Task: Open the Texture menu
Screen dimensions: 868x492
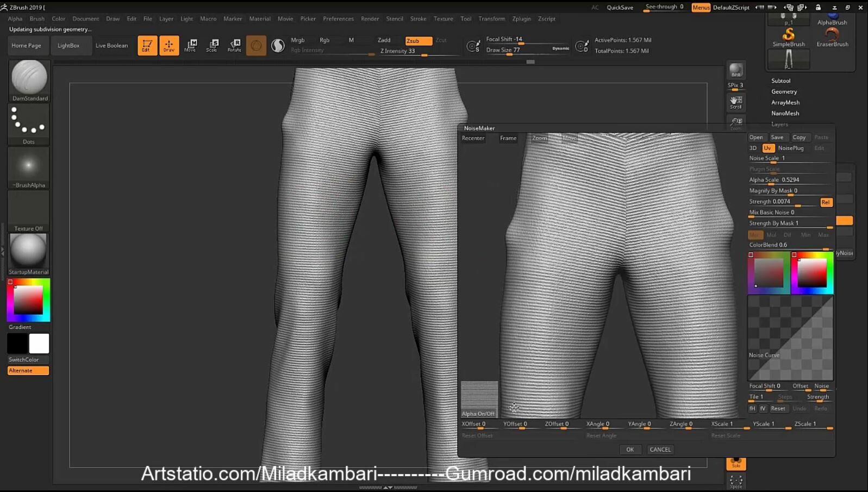Action: tap(443, 18)
